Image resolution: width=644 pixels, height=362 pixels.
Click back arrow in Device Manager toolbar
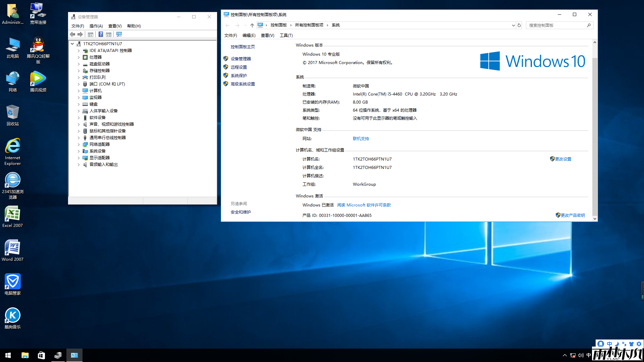72,34
